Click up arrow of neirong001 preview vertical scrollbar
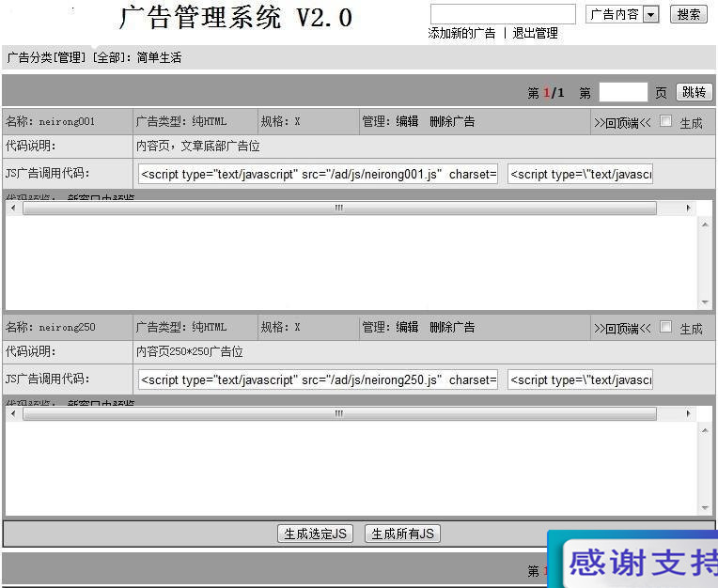 click(x=705, y=224)
